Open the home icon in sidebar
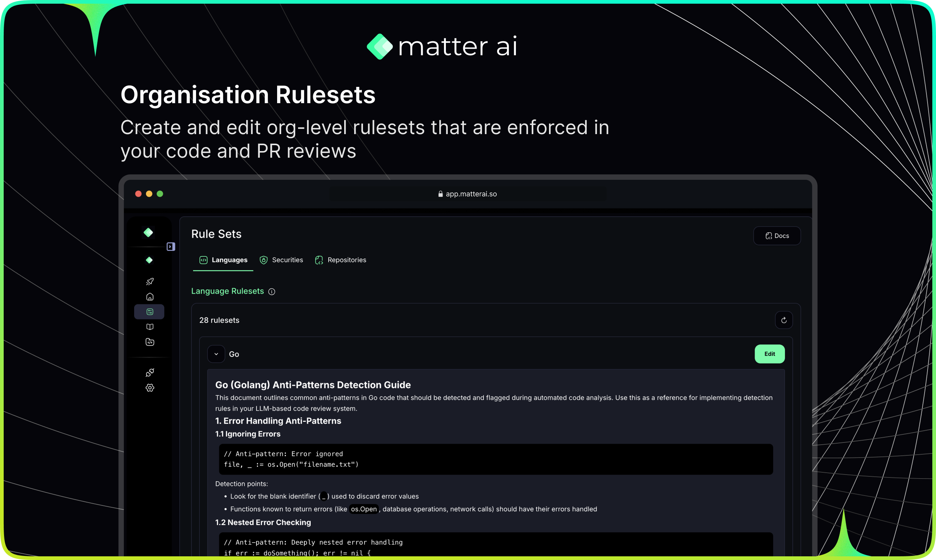The height and width of the screenshot is (560, 936). pos(150,297)
